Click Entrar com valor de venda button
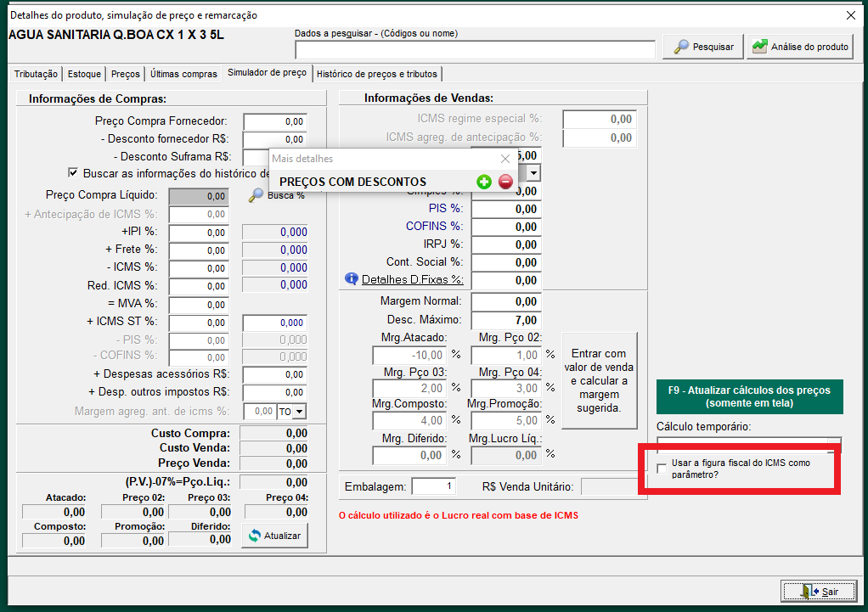The image size is (868, 612). click(598, 380)
